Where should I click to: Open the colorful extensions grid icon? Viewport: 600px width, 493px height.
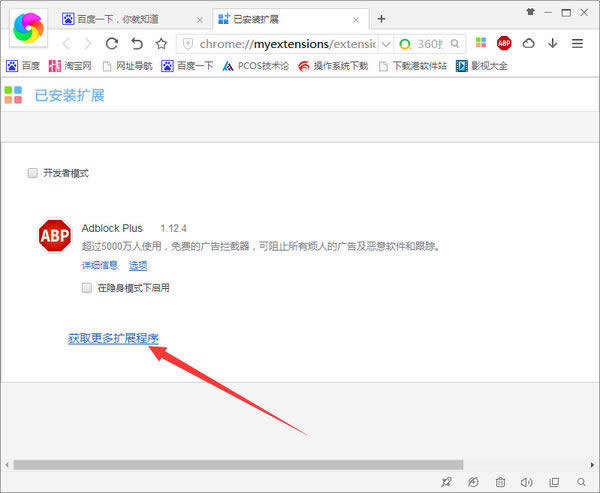click(x=481, y=42)
